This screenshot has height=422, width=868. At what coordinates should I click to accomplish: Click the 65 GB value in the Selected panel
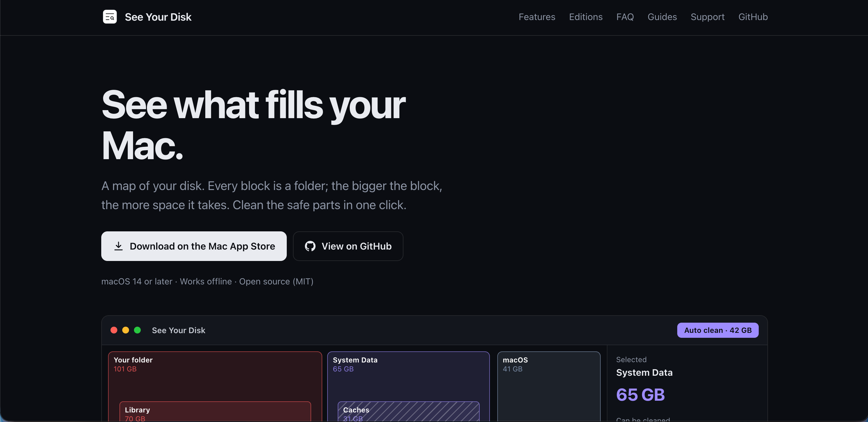(640, 395)
